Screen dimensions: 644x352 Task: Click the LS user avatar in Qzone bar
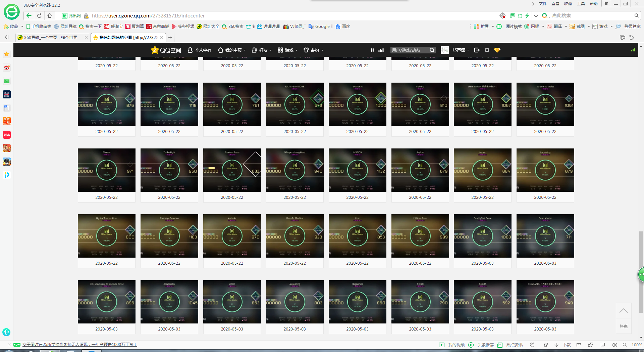click(445, 50)
